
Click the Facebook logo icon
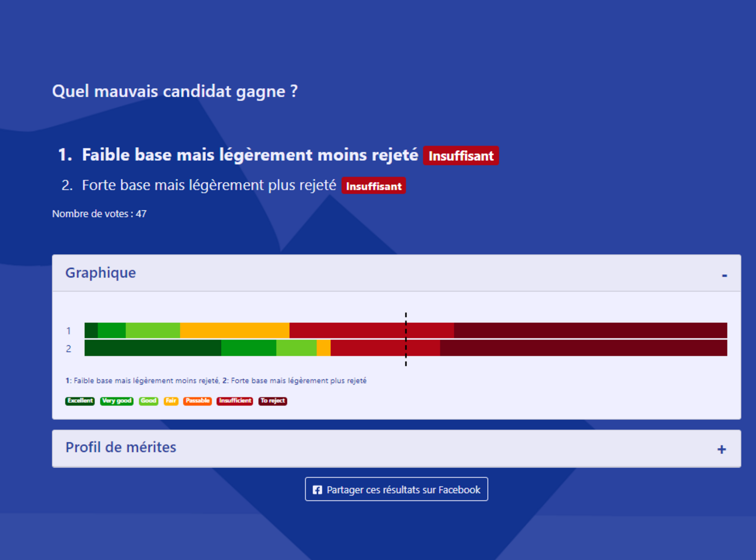pos(317,490)
